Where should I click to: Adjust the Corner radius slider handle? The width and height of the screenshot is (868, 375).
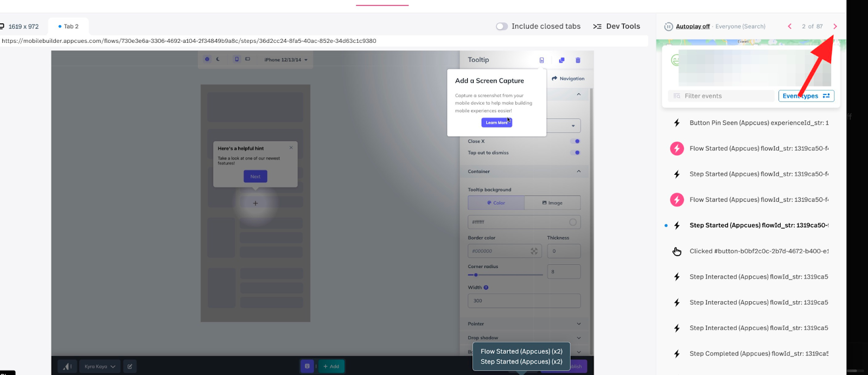pyautogui.click(x=476, y=275)
